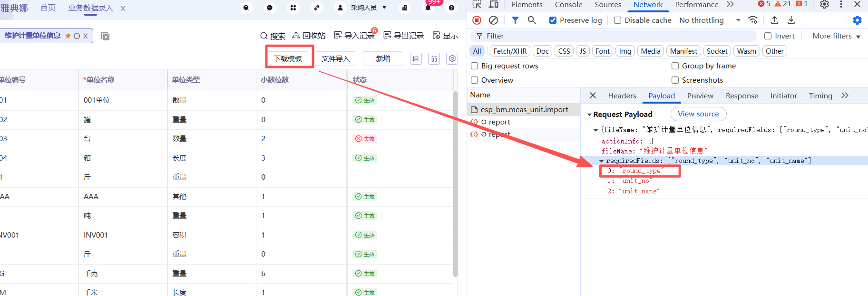Viewport: 868px width, 296px height.
Task: Collapse the requiredFields array in the payload
Action: 601,161
